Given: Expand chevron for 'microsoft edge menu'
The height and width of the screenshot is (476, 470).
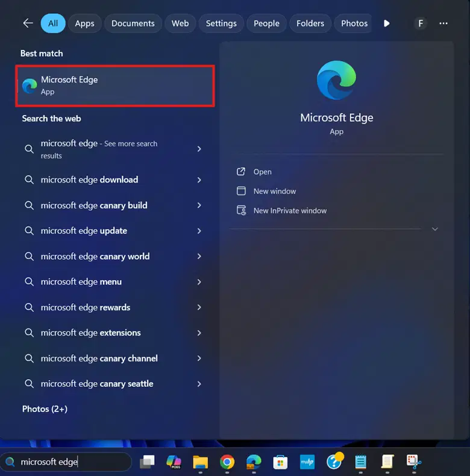Looking at the screenshot, I should (x=199, y=282).
